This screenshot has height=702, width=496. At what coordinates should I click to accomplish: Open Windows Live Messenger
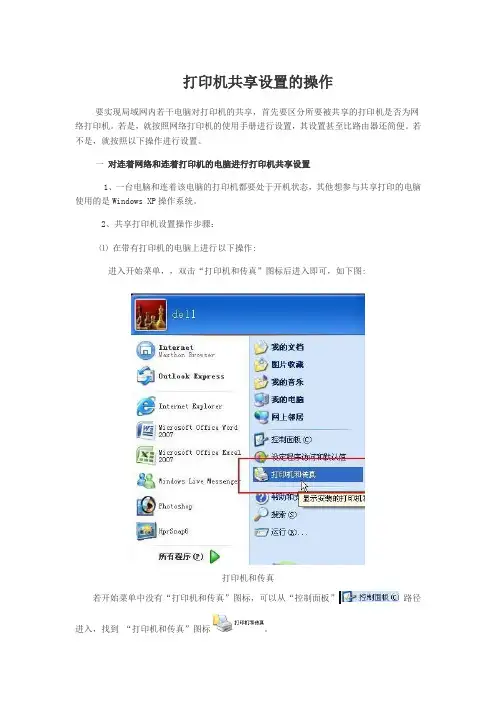pyautogui.click(x=187, y=481)
